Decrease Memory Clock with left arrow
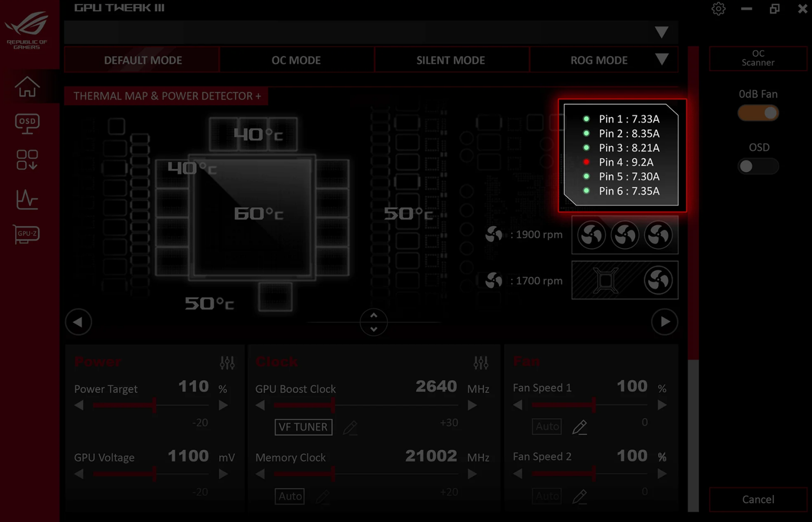This screenshot has width=812, height=522. click(260, 474)
